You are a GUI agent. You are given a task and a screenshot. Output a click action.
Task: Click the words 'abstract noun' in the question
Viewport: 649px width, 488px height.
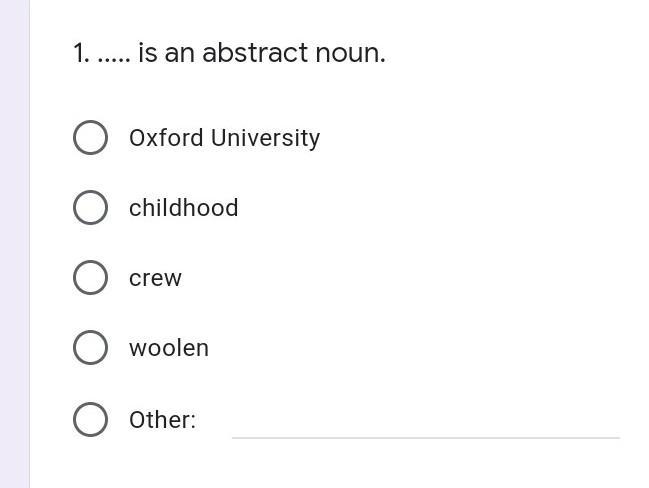293,53
